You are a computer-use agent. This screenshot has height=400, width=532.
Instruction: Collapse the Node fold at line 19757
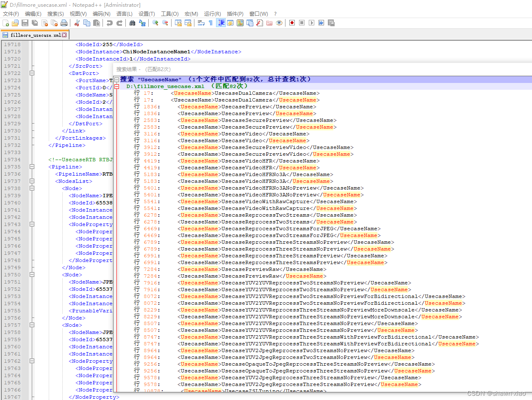32,325
